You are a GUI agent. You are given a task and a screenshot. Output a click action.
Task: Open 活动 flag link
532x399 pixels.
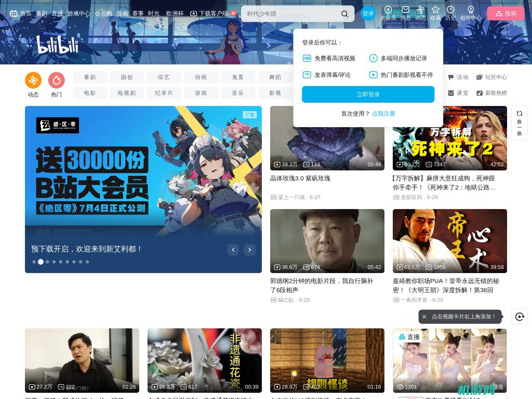(458, 77)
